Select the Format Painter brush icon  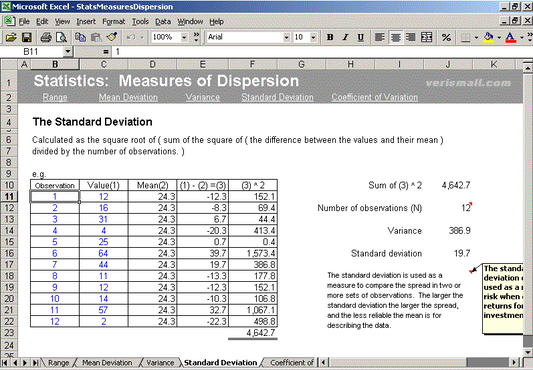point(112,37)
